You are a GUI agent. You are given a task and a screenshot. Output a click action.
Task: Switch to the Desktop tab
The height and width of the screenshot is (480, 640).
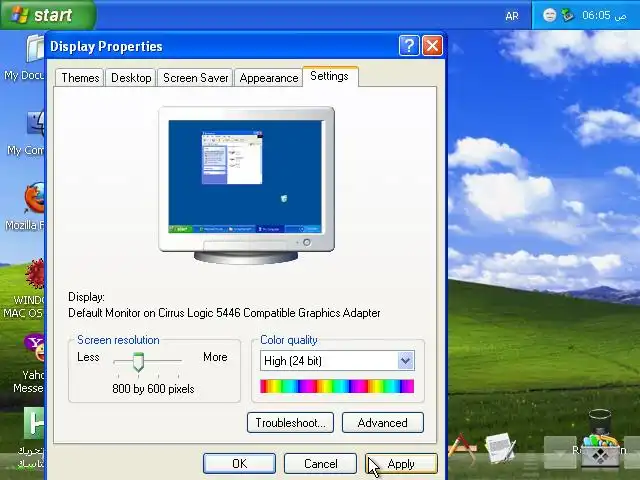[x=131, y=78]
